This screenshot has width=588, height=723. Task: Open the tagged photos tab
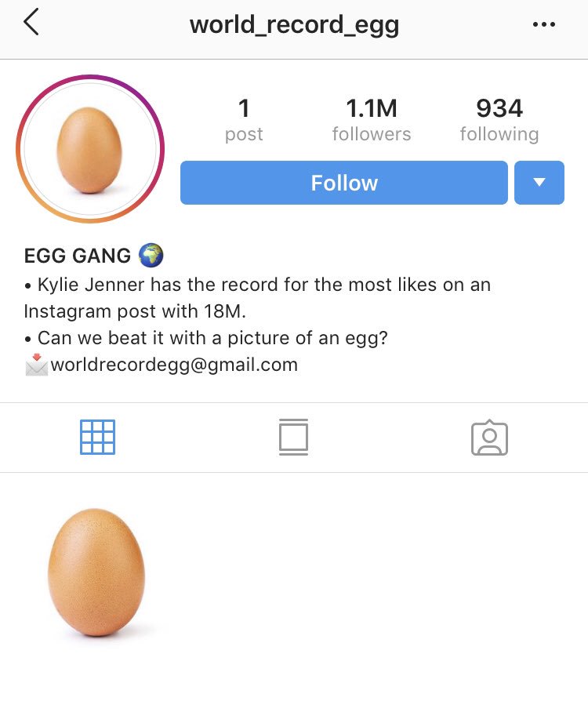tap(489, 438)
